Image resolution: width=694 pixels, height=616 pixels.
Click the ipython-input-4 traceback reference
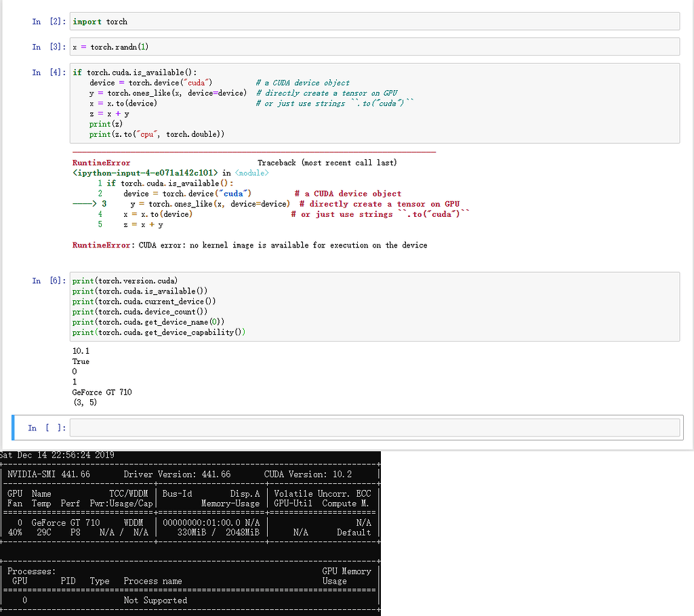[x=145, y=173]
